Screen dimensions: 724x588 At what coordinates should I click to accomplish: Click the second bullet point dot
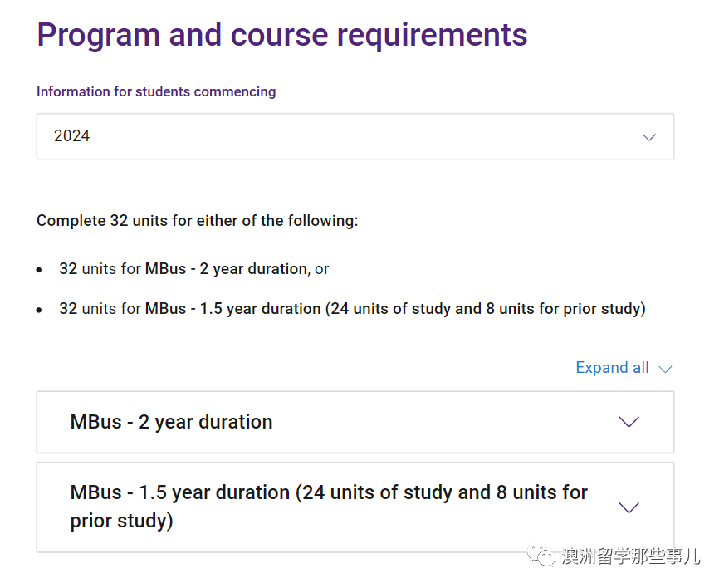click(x=39, y=310)
